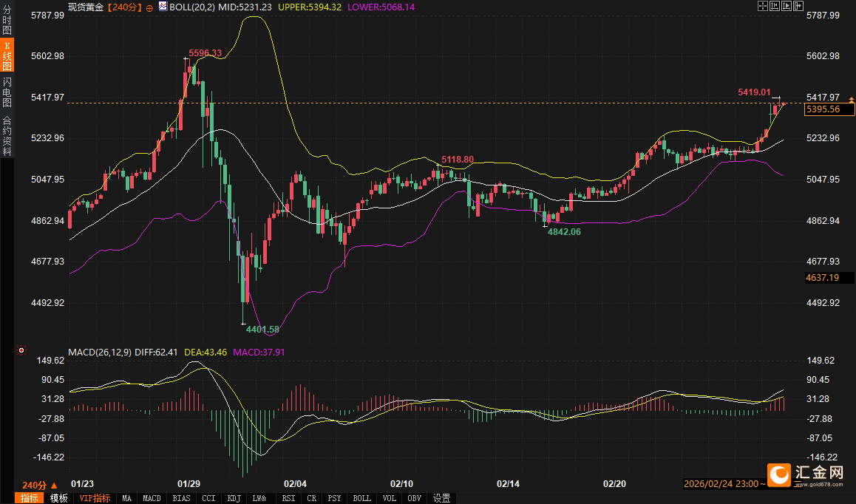Viewport: 856px width, 504px height.
Task: Click the play-forward chart icon
Action: click(x=787, y=6)
